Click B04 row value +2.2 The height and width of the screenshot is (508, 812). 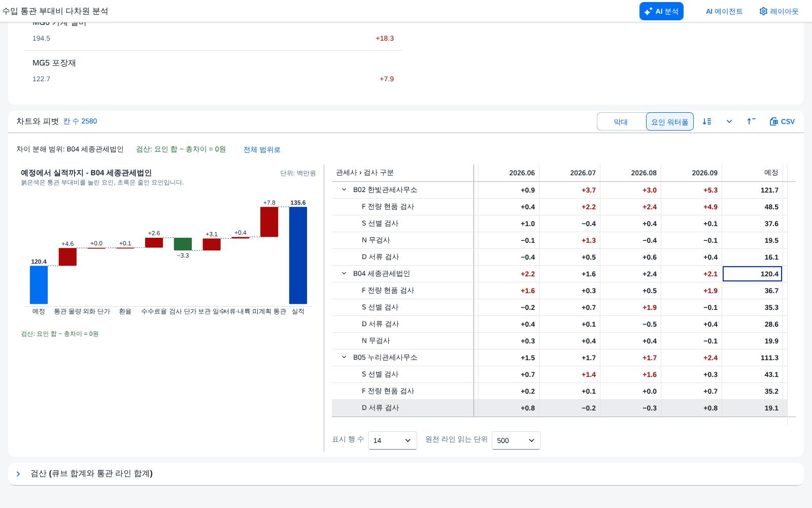[x=509, y=274]
